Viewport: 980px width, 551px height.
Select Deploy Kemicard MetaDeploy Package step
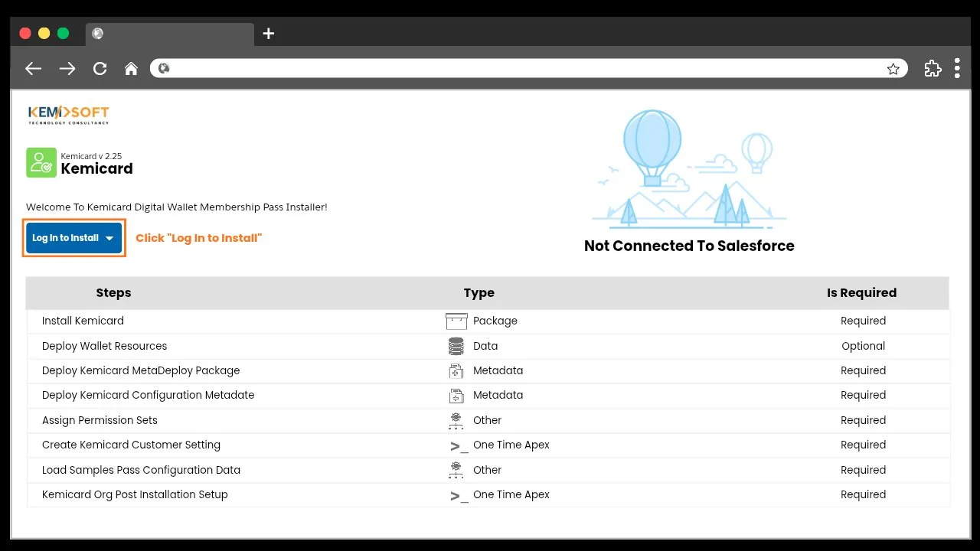pyautogui.click(x=141, y=370)
